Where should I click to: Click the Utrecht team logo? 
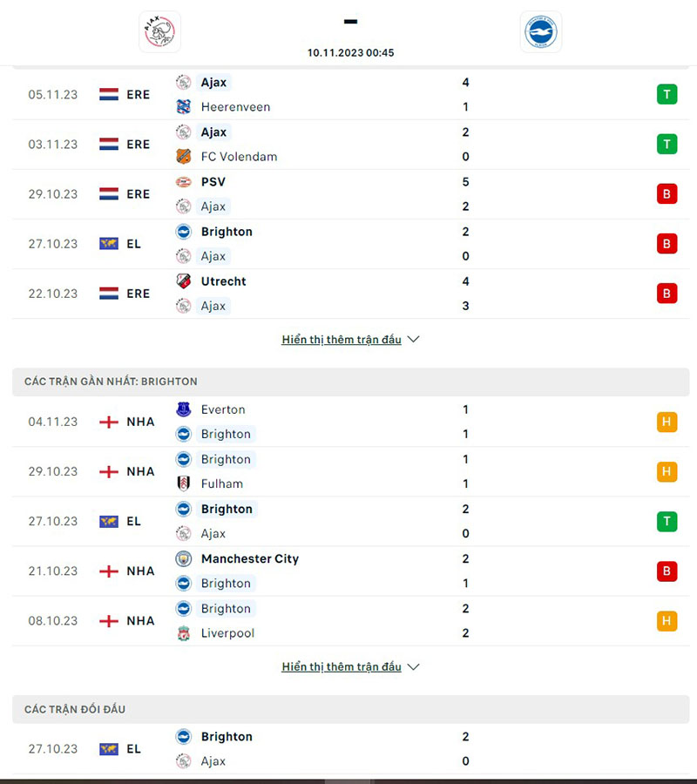pos(183,281)
